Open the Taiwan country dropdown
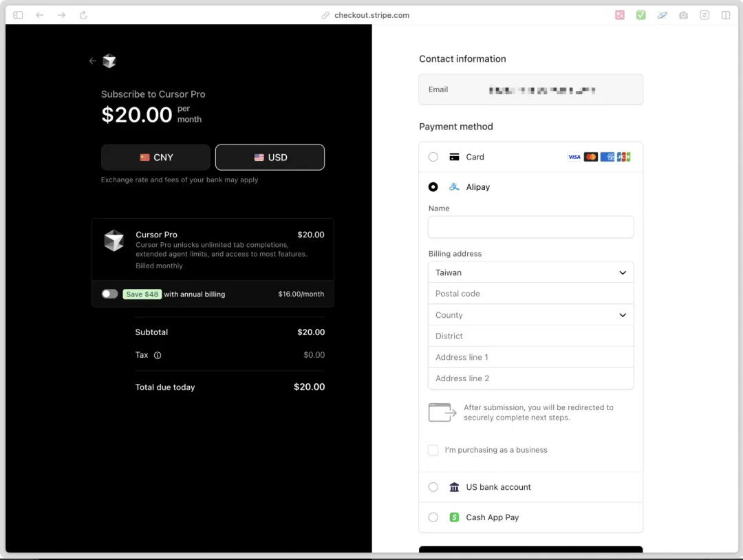743x560 pixels. (x=530, y=272)
